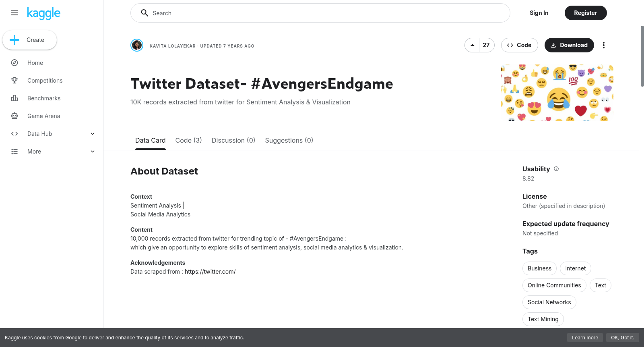Follow the https://twitter.com/ link
The height and width of the screenshot is (347, 644).
[210, 272]
